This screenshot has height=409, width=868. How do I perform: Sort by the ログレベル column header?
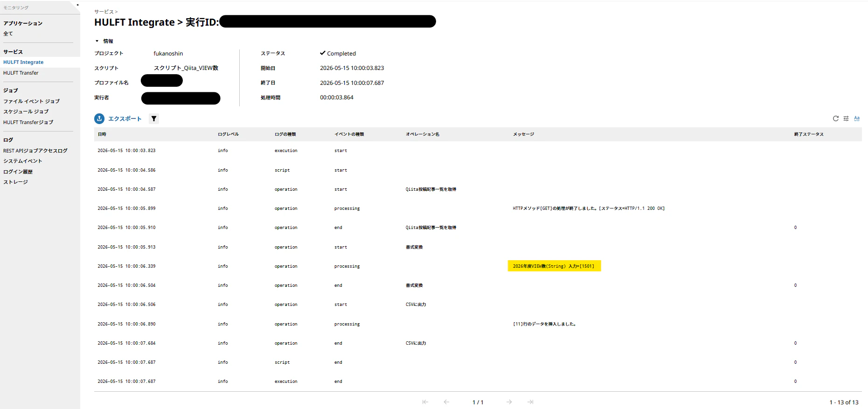228,134
